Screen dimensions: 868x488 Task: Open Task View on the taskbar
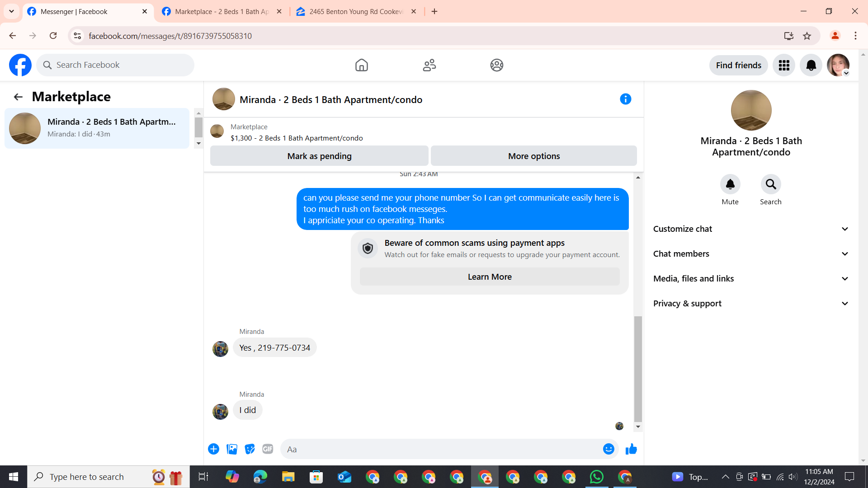pos(203,477)
